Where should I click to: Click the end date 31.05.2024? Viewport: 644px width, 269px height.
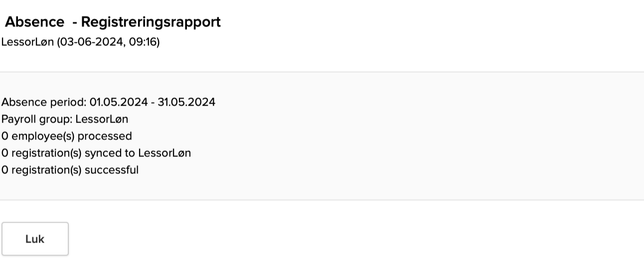(186, 102)
